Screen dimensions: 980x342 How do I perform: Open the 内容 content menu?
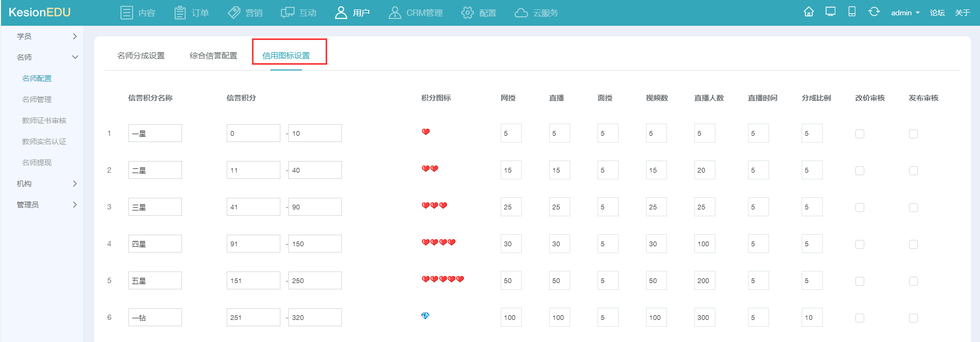(138, 13)
